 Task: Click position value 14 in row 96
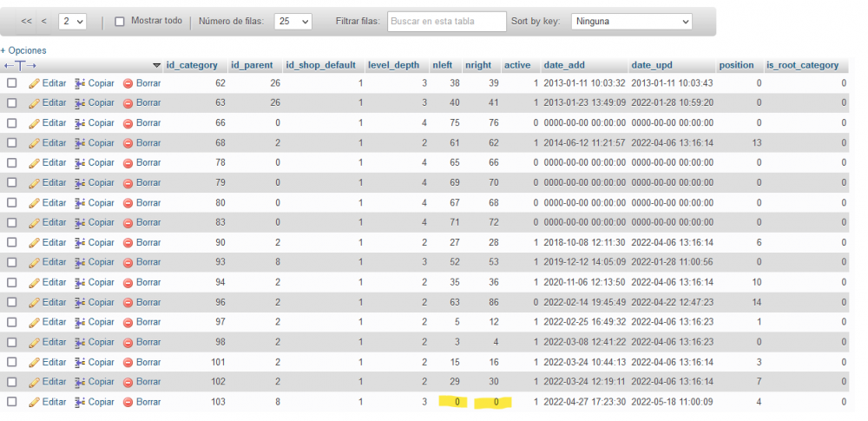pyautogui.click(x=756, y=302)
